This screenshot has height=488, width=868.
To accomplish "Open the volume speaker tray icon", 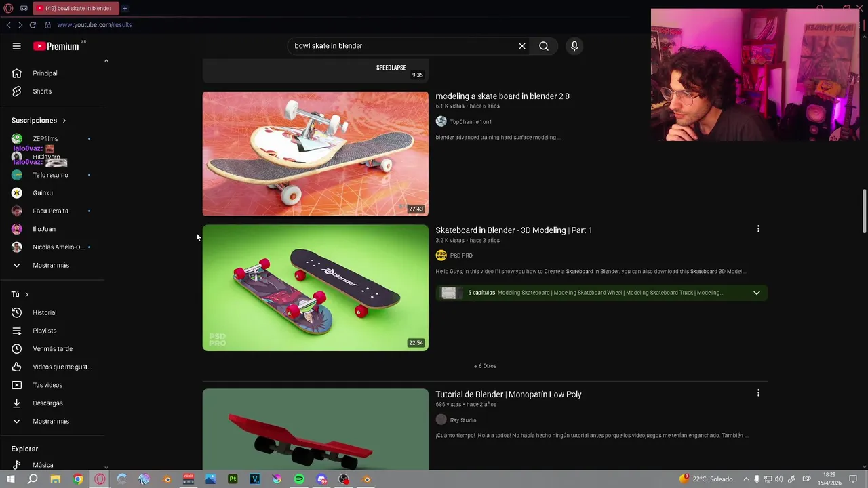I will point(779,479).
